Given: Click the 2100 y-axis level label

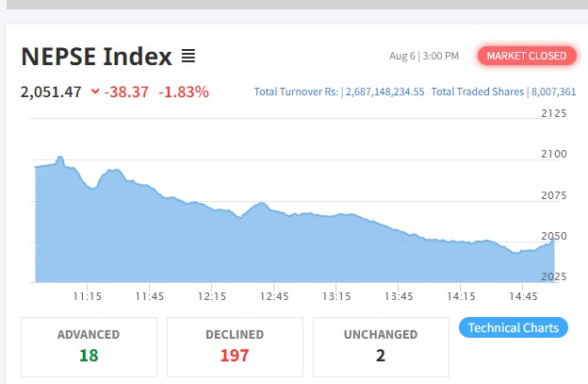Looking at the screenshot, I should [554, 154].
